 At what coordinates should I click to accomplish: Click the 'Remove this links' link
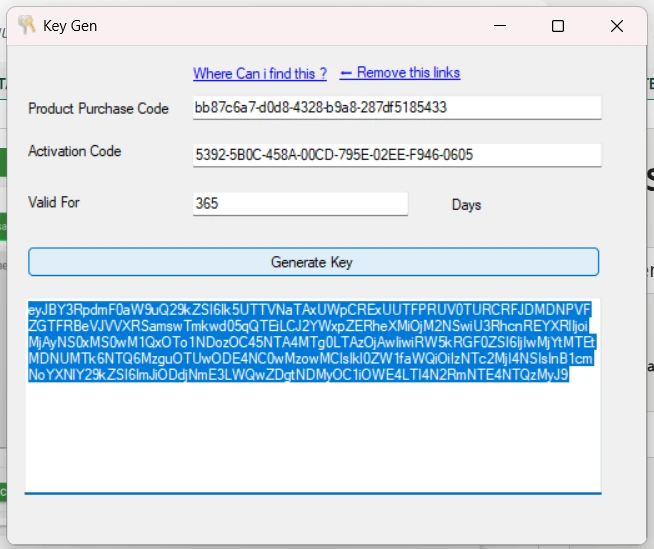(408, 73)
